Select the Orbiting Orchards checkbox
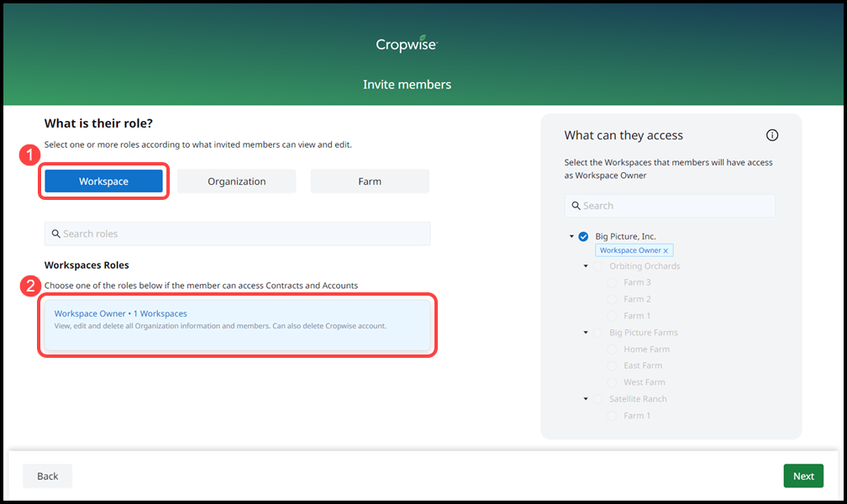The height and width of the screenshot is (504, 847). click(x=597, y=265)
